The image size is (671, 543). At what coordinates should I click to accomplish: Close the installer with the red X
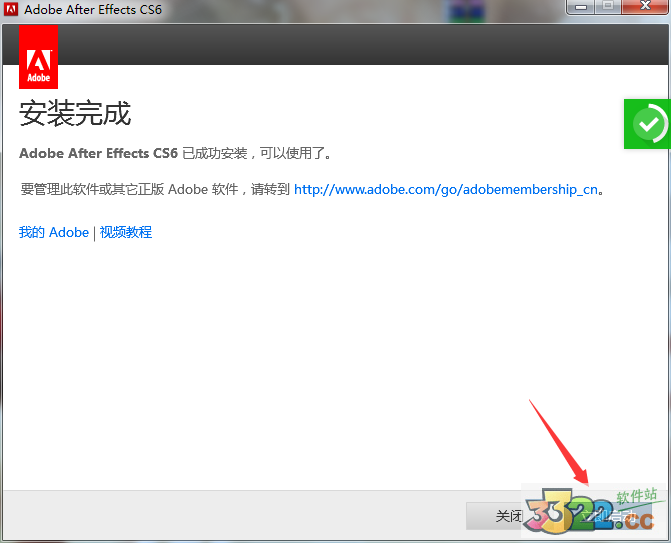coord(645,7)
